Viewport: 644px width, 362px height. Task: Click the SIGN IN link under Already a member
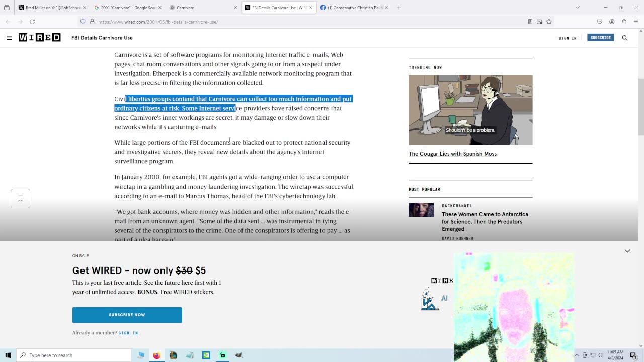click(128, 333)
